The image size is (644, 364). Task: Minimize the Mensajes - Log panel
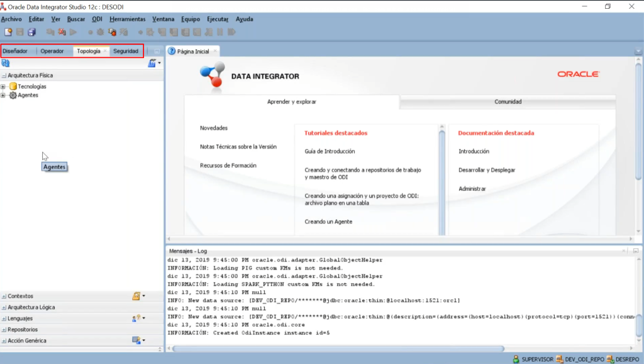click(x=636, y=251)
